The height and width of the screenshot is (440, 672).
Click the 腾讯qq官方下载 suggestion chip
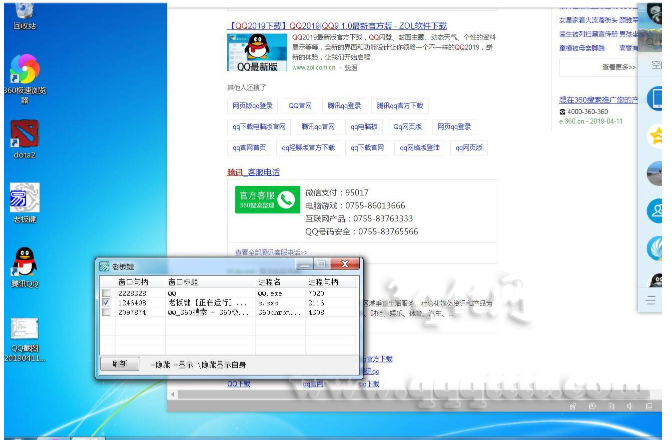(x=400, y=105)
